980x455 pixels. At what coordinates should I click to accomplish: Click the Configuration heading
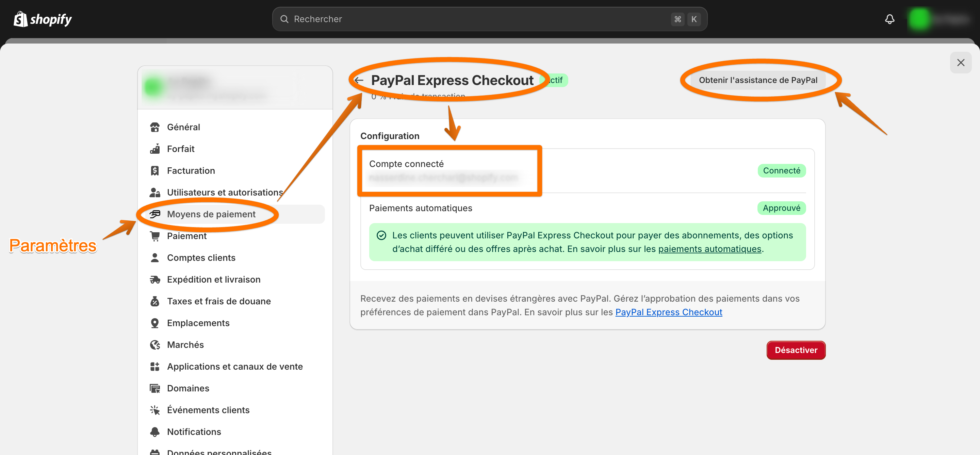pos(390,136)
